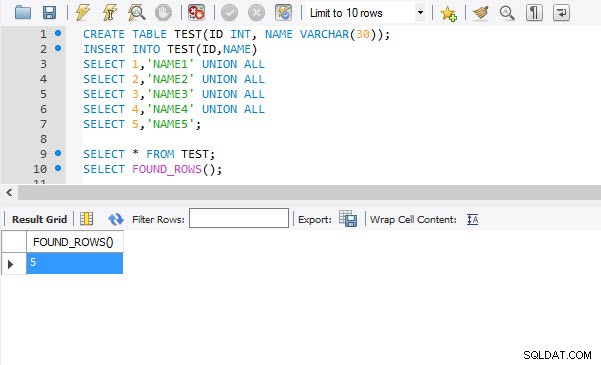This screenshot has height=365, width=601.
Task: Click line number 8 in gutter
Action: (43, 139)
